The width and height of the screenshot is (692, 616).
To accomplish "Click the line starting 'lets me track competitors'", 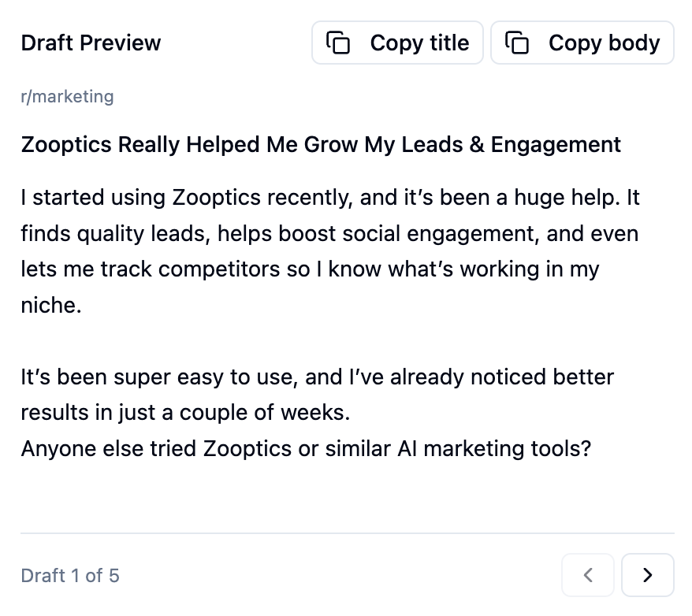I will pyautogui.click(x=310, y=269).
